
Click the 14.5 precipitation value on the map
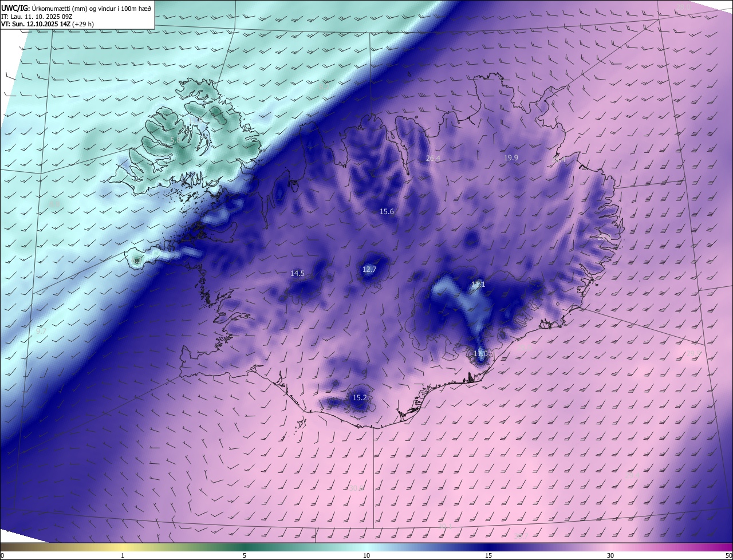coord(297,273)
